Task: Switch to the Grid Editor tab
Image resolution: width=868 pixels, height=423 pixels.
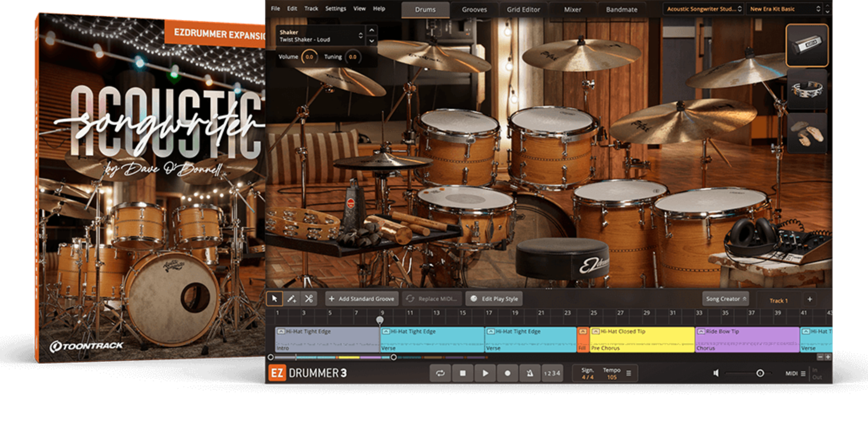Action: pos(523,10)
